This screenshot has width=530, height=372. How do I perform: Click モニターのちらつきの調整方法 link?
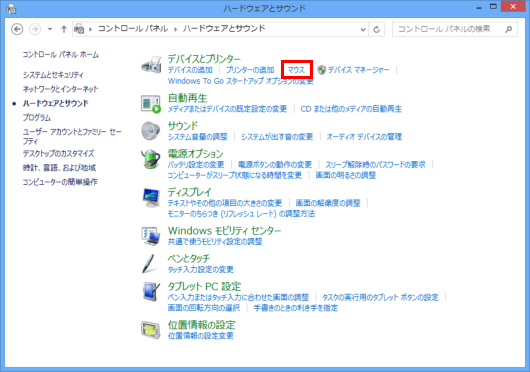tap(241, 214)
